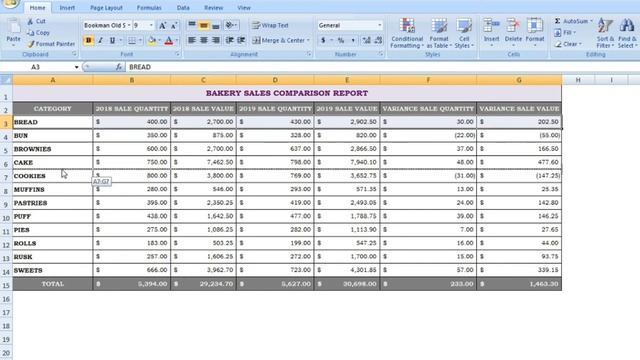
Task: Expand the AutoSum dropdown arrow
Action: point(591,21)
